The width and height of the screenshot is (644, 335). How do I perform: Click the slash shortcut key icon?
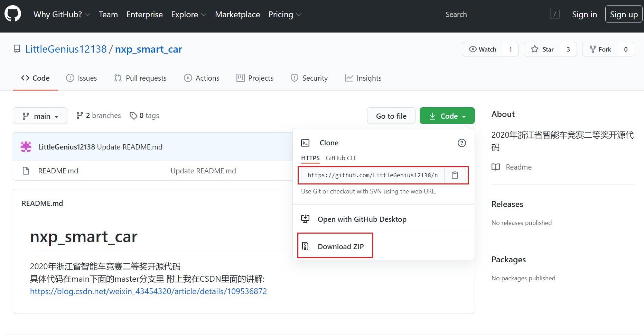pos(555,14)
